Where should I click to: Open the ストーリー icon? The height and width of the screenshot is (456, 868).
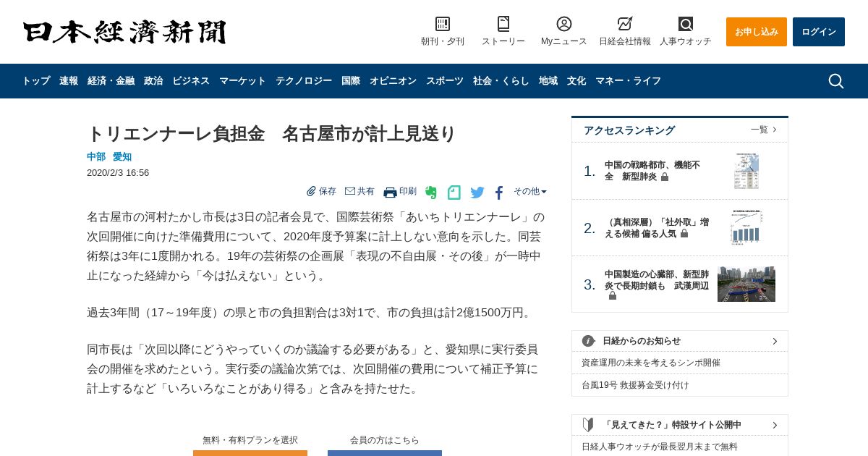tap(503, 24)
